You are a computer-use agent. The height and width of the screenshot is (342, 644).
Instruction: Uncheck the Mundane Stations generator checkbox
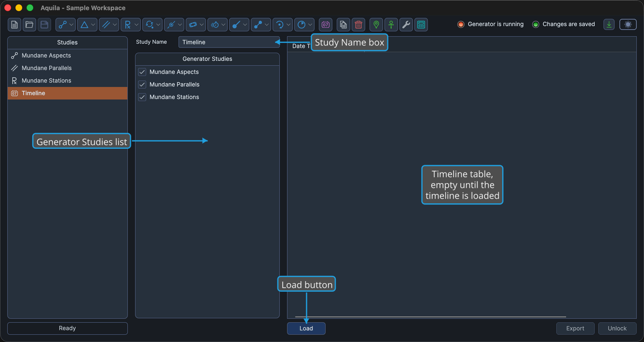point(142,97)
